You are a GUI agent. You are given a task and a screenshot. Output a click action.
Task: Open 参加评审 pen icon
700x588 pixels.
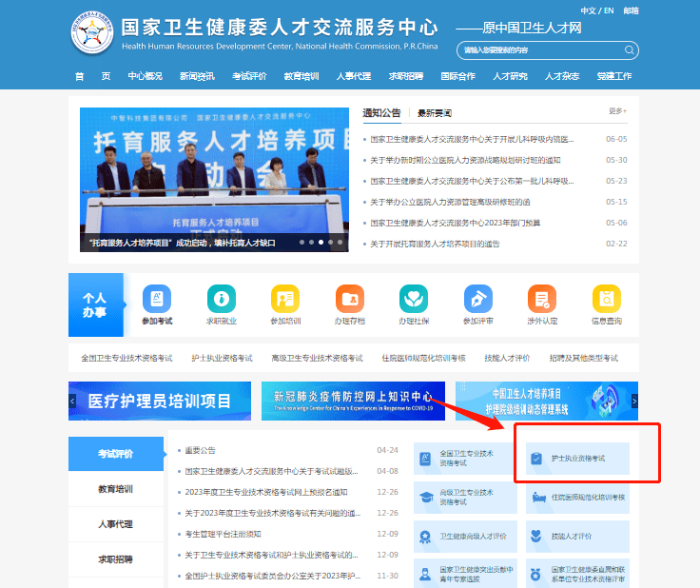tap(478, 299)
